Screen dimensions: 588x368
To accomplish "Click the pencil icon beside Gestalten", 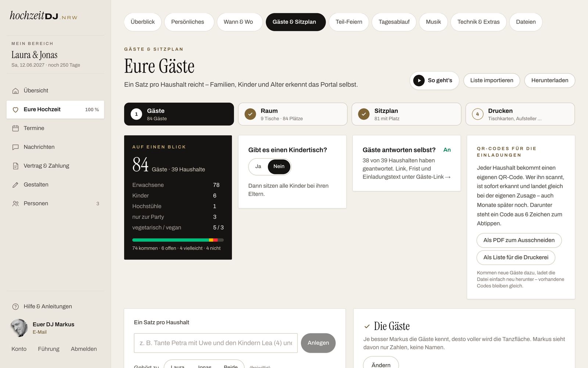I will [x=15, y=185].
